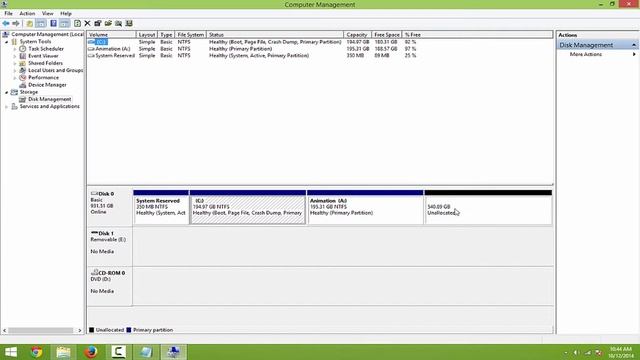Sort by the File System column header

191,35
